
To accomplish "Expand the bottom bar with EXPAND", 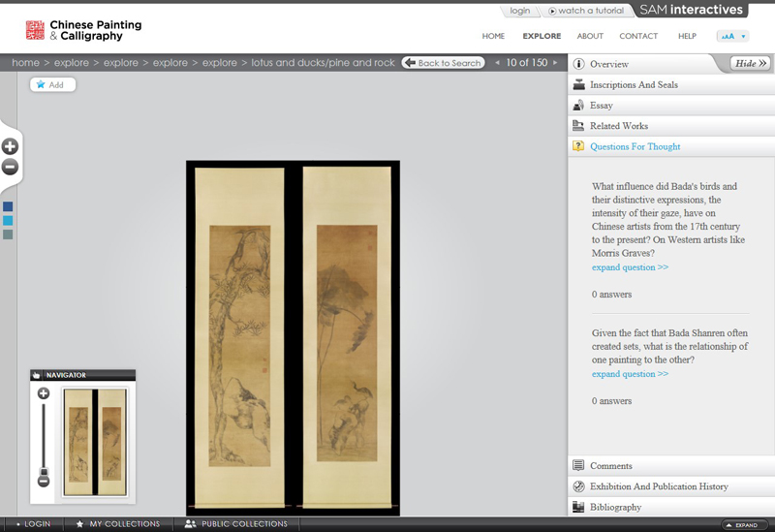I will coord(746,525).
